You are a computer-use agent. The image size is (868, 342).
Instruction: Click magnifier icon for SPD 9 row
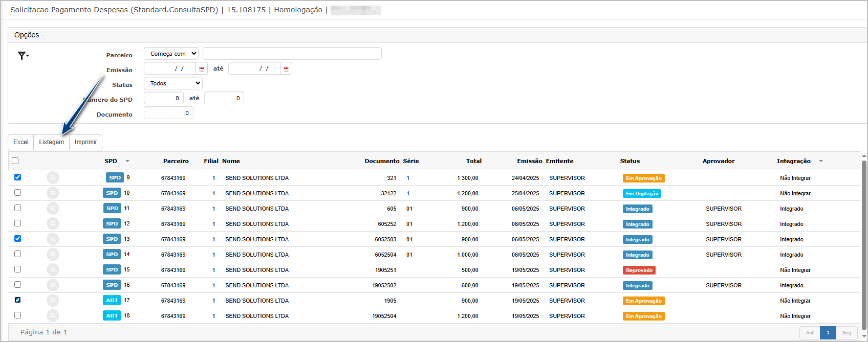53,178
